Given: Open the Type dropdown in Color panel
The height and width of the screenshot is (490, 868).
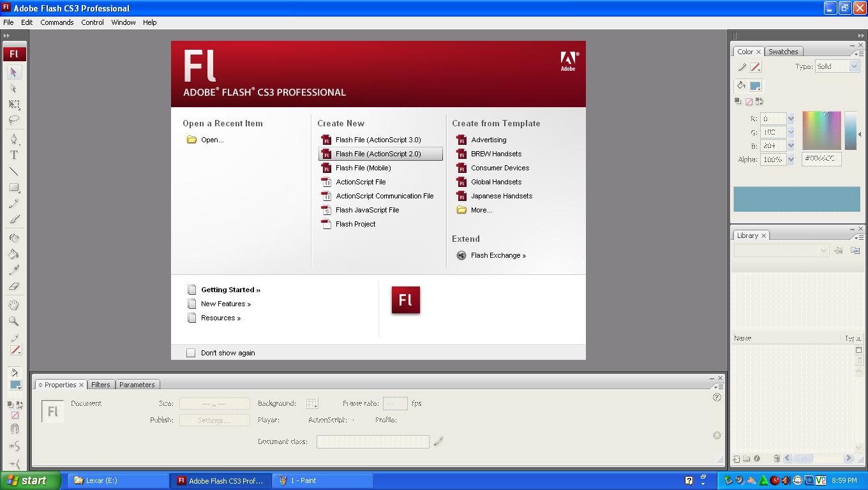Looking at the screenshot, I should [853, 66].
